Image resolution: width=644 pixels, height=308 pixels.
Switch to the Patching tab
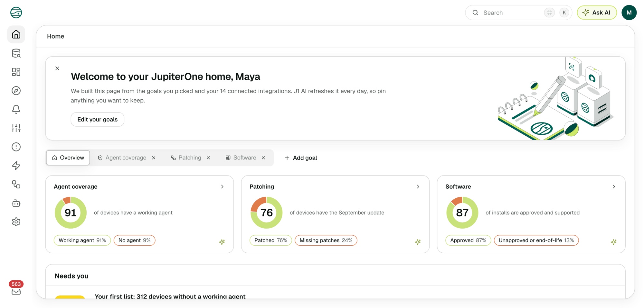(186, 158)
